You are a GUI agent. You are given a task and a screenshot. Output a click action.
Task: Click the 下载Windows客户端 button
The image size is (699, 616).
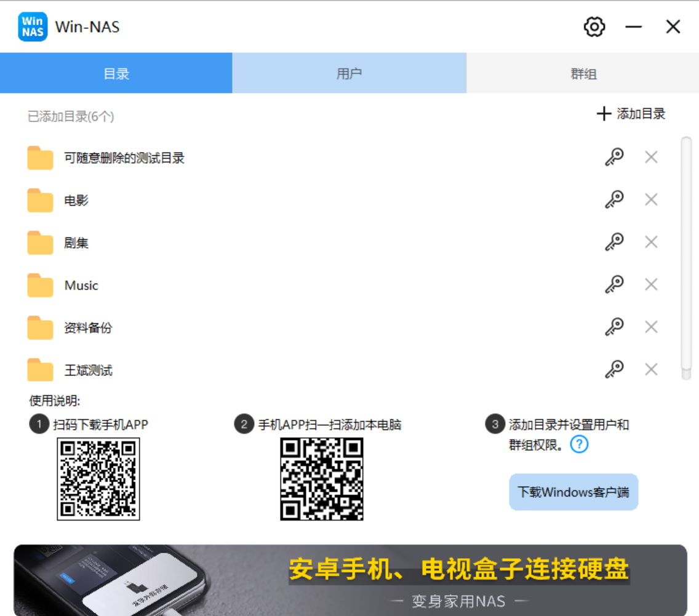573,492
